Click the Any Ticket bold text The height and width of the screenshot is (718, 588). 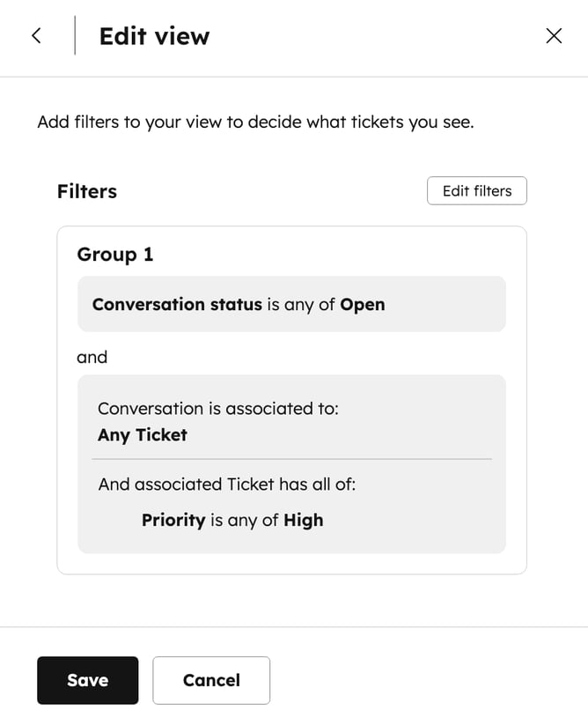pyautogui.click(x=142, y=434)
